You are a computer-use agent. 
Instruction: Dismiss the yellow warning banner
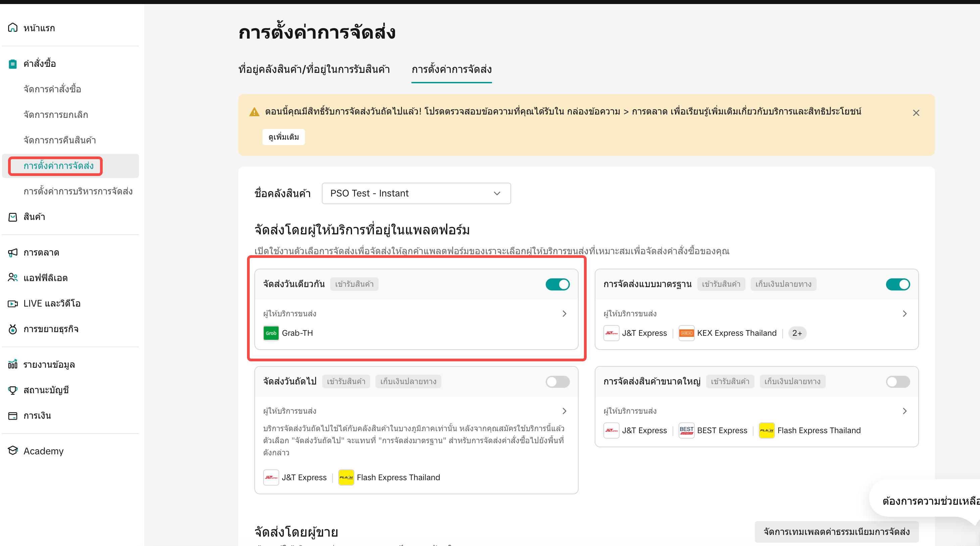[x=916, y=113]
